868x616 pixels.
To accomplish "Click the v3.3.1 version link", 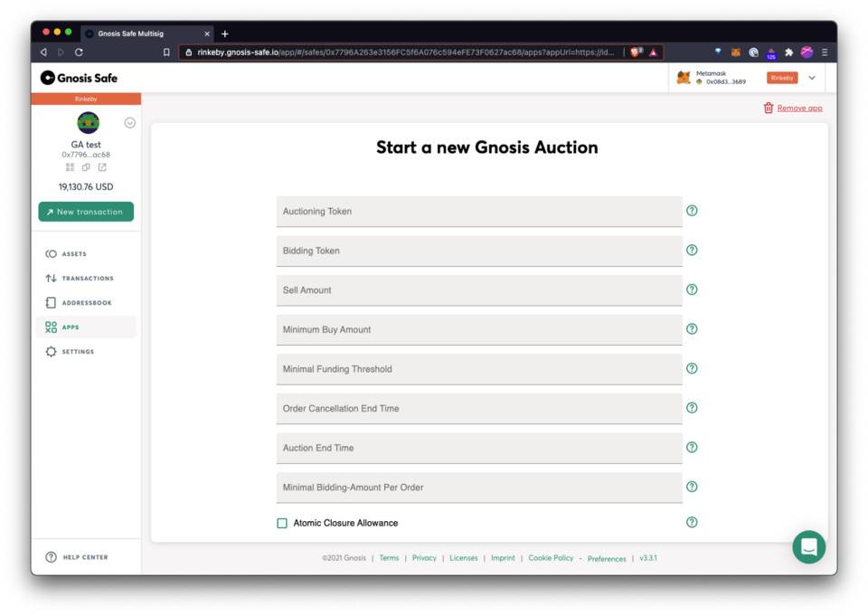I will [648, 558].
